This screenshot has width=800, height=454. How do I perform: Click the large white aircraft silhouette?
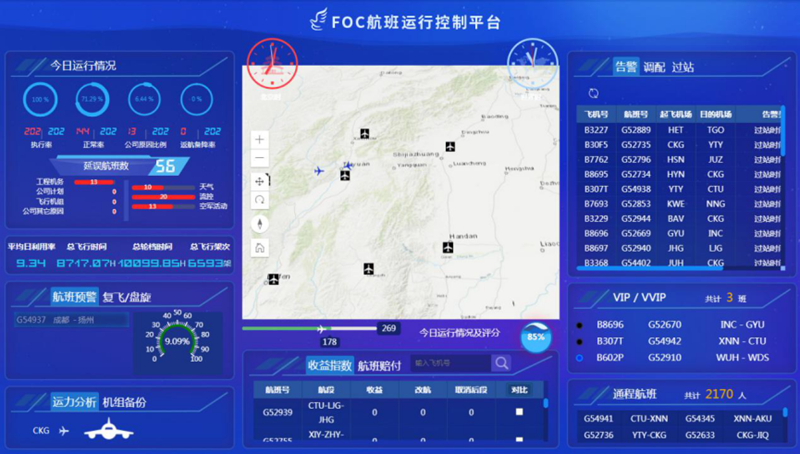click(x=109, y=430)
